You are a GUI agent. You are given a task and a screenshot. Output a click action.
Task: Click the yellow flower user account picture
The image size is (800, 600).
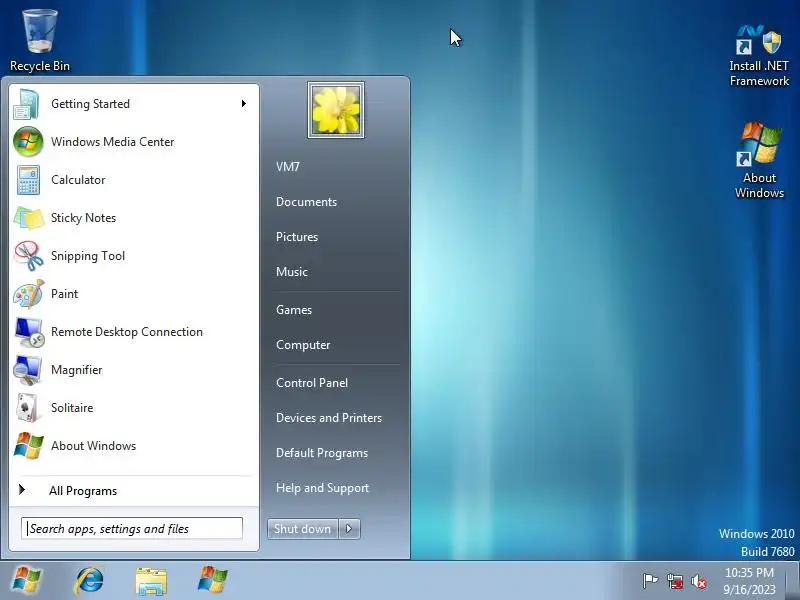point(336,110)
